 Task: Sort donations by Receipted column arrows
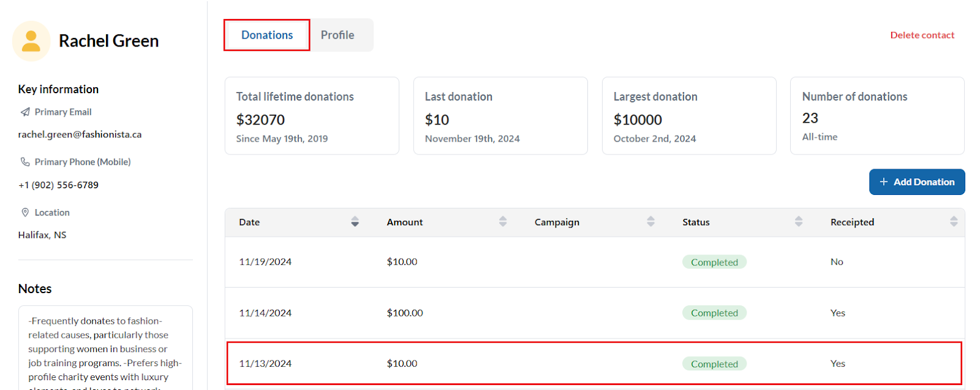(x=953, y=222)
